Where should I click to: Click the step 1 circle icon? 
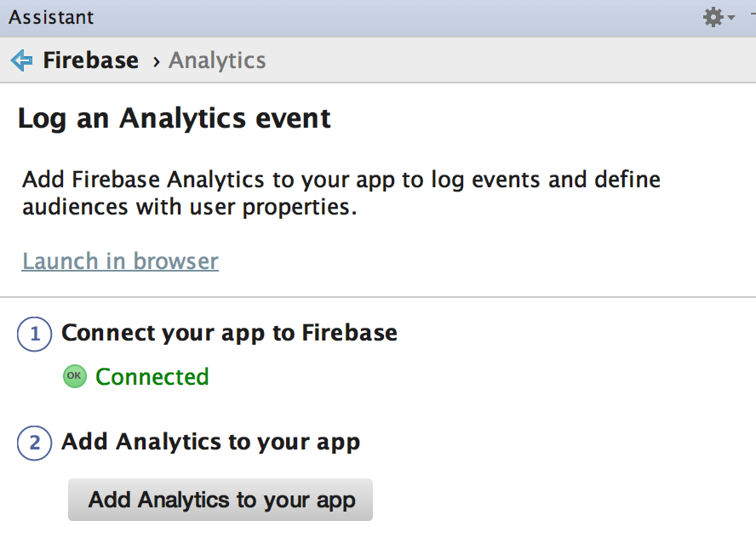click(x=34, y=334)
